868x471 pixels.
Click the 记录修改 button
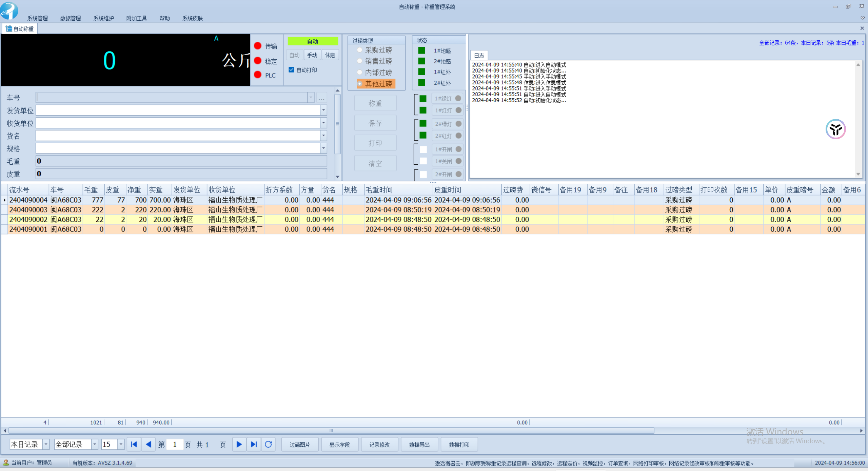(x=379, y=445)
